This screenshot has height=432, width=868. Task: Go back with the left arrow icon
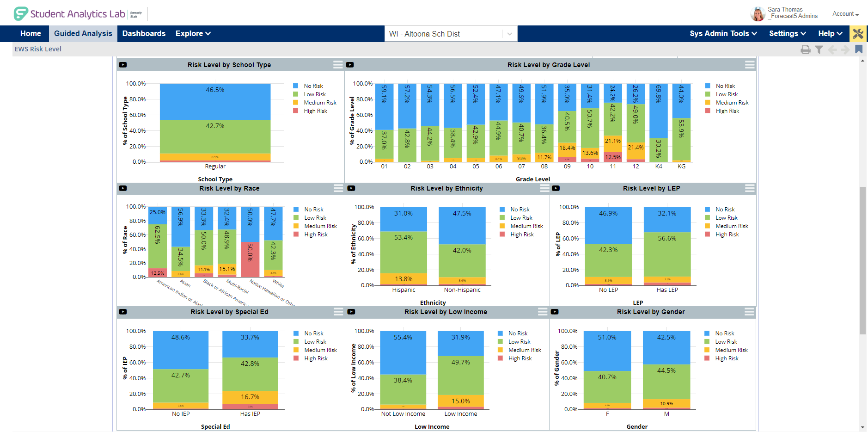[x=832, y=49]
